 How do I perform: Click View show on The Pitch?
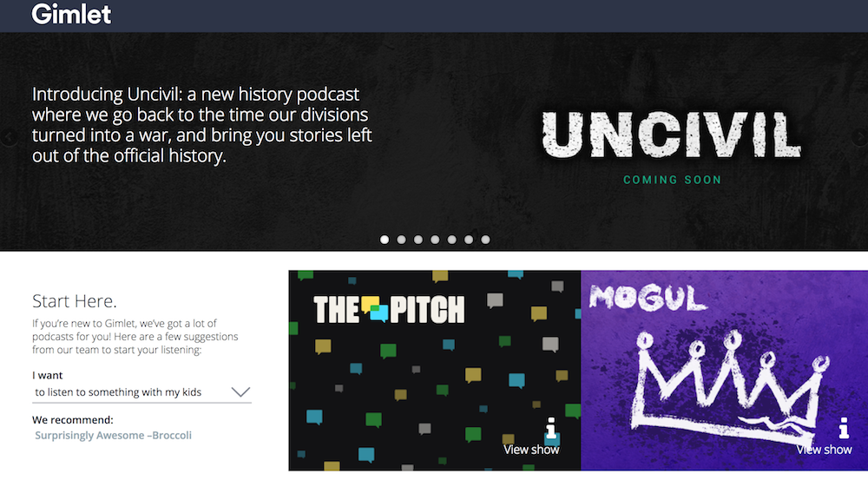[x=531, y=450]
